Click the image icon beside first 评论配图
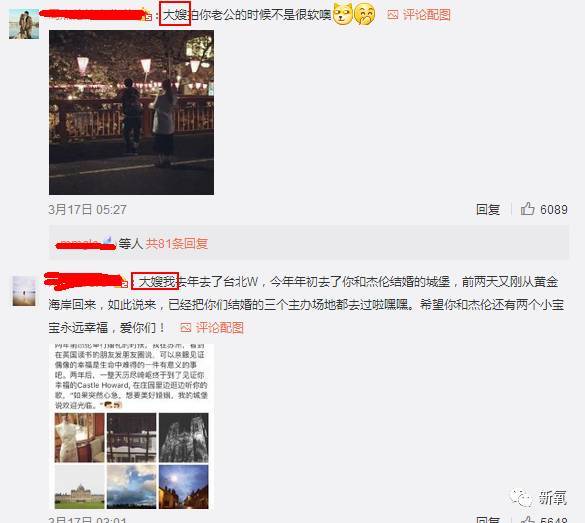Screen dimensions: 585x523 (x=393, y=15)
